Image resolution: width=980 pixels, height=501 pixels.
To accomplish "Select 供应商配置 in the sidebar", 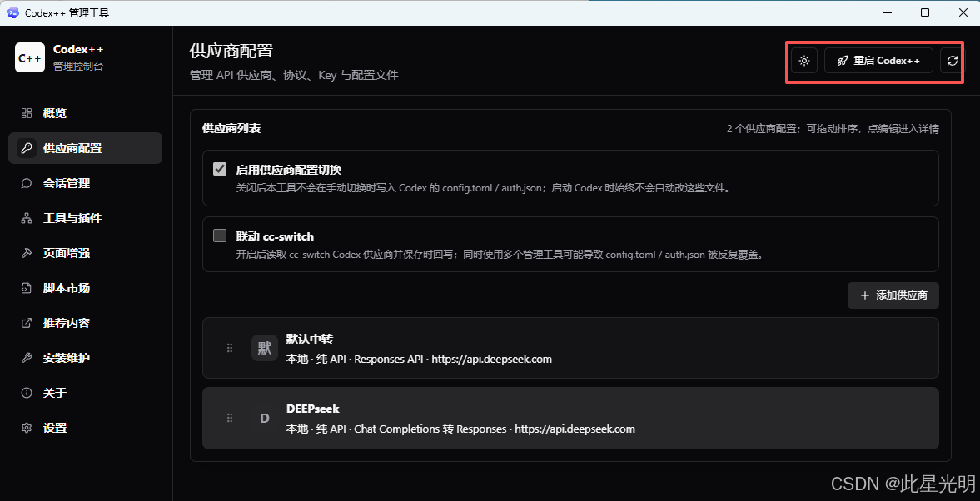I will coord(85,148).
